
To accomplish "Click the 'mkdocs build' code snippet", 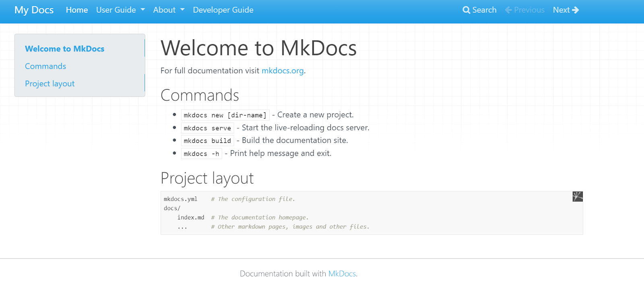I will coord(207,141).
